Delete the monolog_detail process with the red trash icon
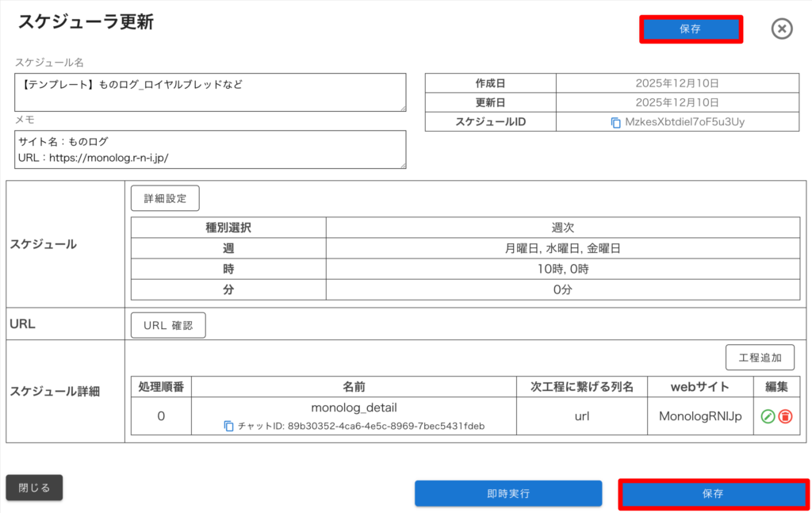 click(785, 416)
